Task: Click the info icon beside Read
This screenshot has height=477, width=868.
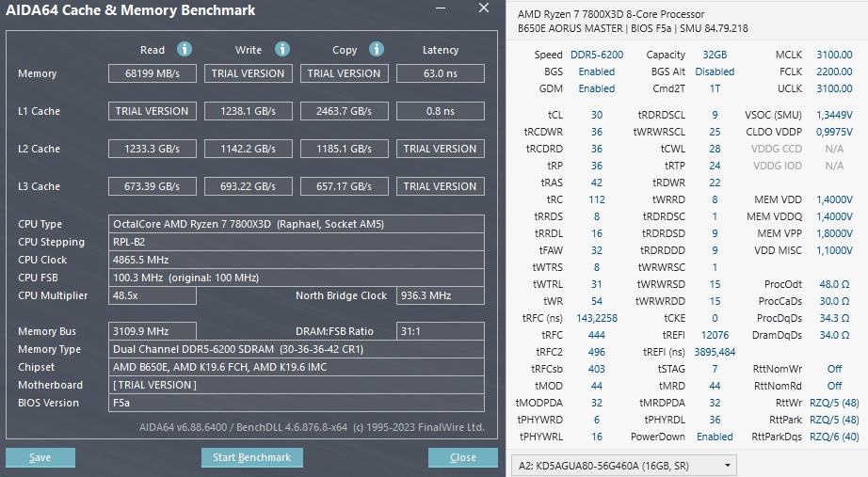Action: pyautogui.click(x=185, y=49)
